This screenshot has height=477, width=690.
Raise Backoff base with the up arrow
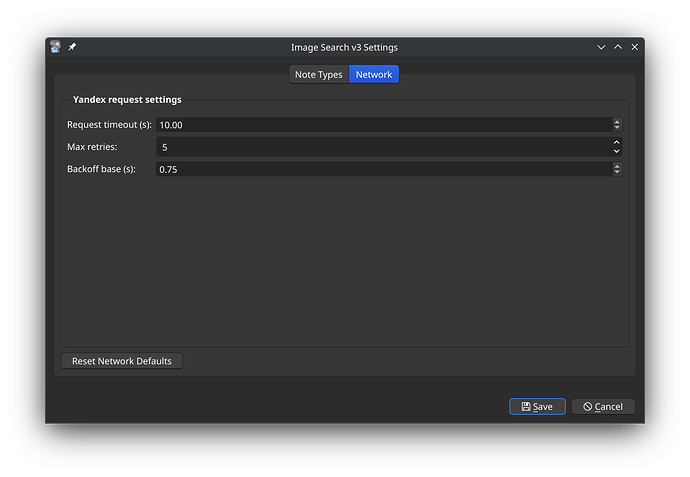(x=617, y=166)
